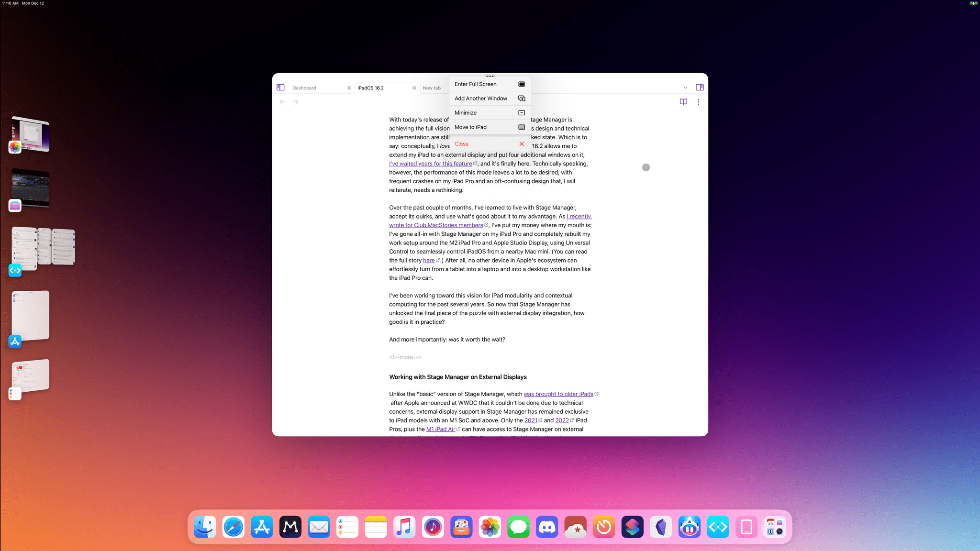The image size is (980, 551).
Task: Click the 11:10 AM clock in status bar
Action: tap(11, 3)
